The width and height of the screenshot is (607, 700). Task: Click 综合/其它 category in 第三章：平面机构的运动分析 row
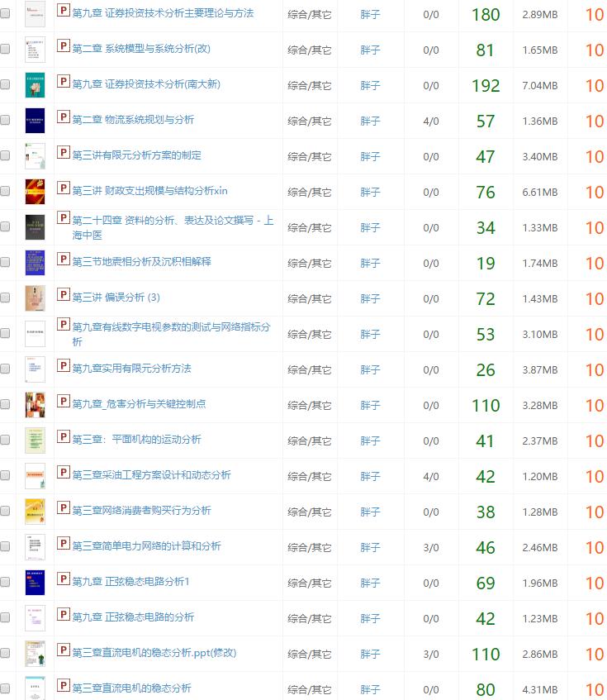[x=309, y=441]
